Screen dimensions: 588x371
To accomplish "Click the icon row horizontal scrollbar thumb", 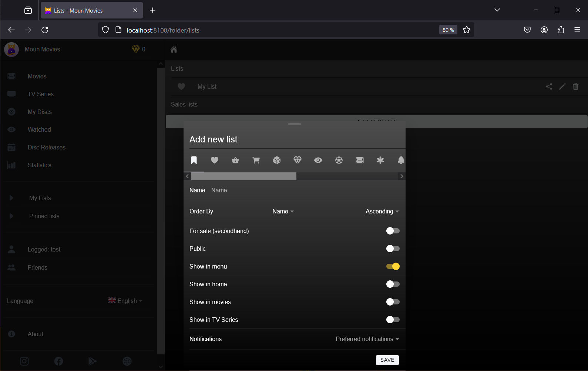I will click(243, 176).
